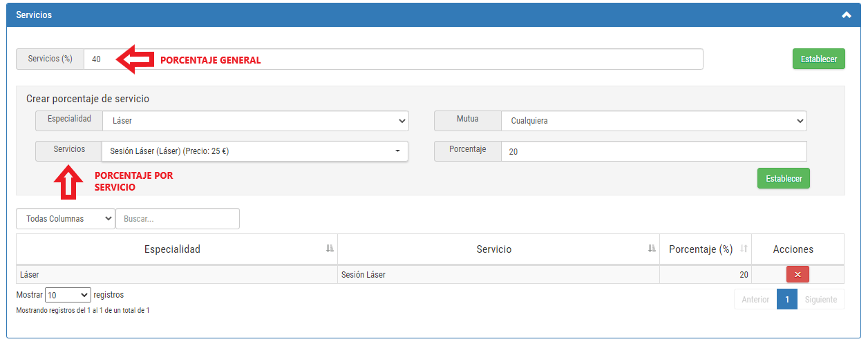Expand the Servicios select showing Sesión Láser

tap(255, 151)
